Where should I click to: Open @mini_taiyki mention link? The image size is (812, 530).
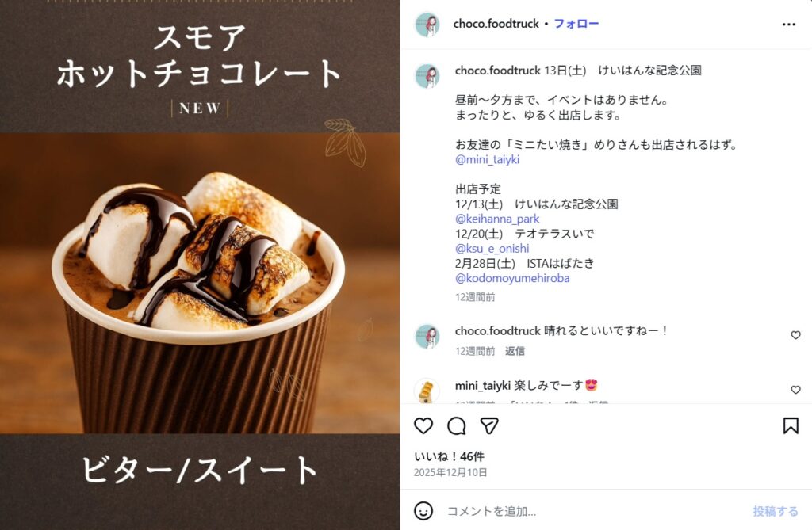click(x=487, y=159)
